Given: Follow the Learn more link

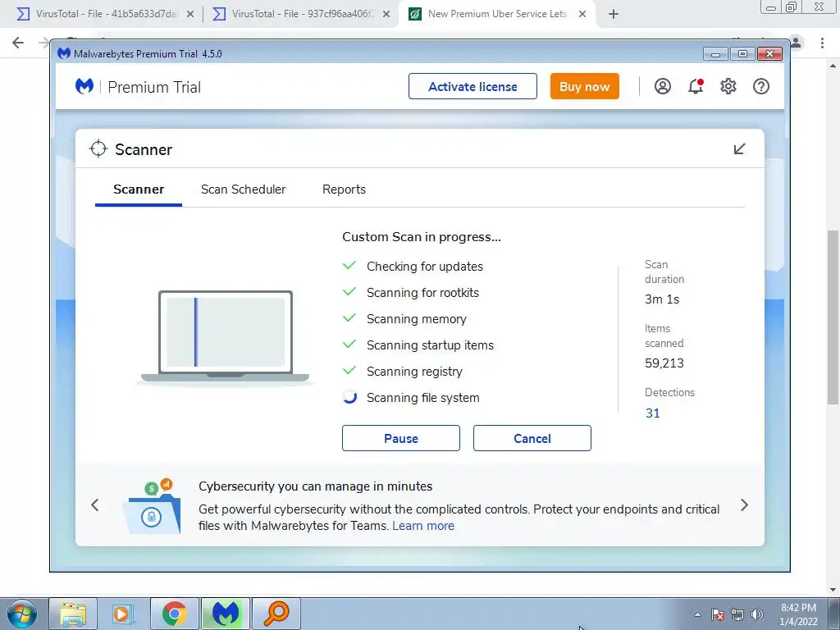Looking at the screenshot, I should 423,526.
